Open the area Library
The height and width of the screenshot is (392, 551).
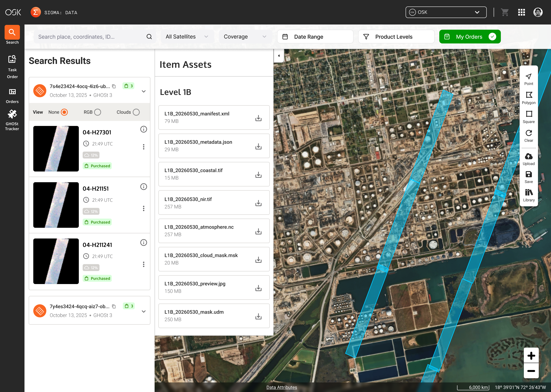tap(529, 195)
